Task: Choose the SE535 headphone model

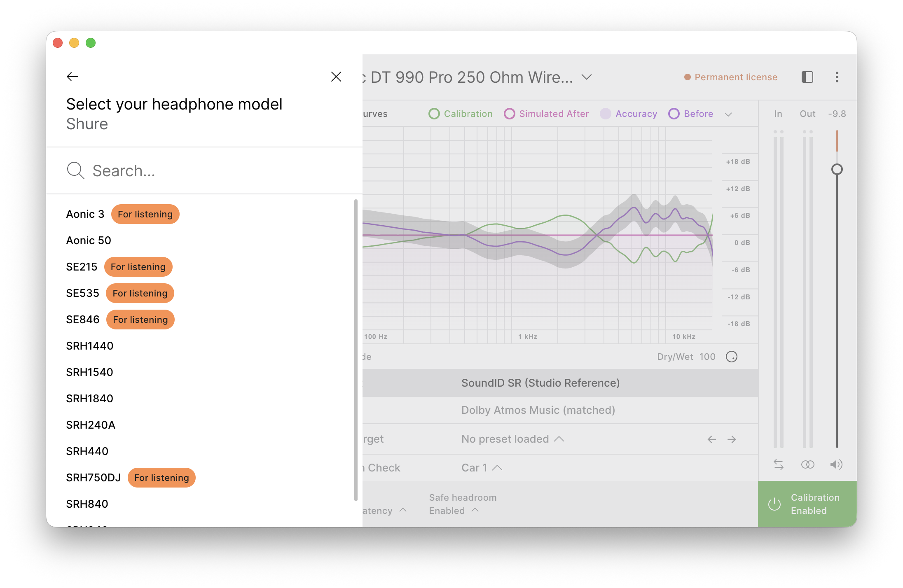Action: (x=82, y=293)
